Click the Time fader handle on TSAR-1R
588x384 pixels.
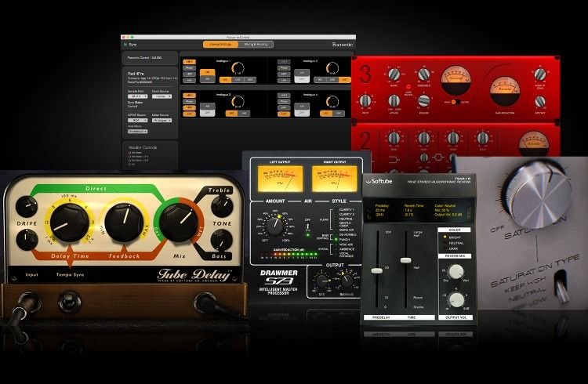[x=405, y=260]
